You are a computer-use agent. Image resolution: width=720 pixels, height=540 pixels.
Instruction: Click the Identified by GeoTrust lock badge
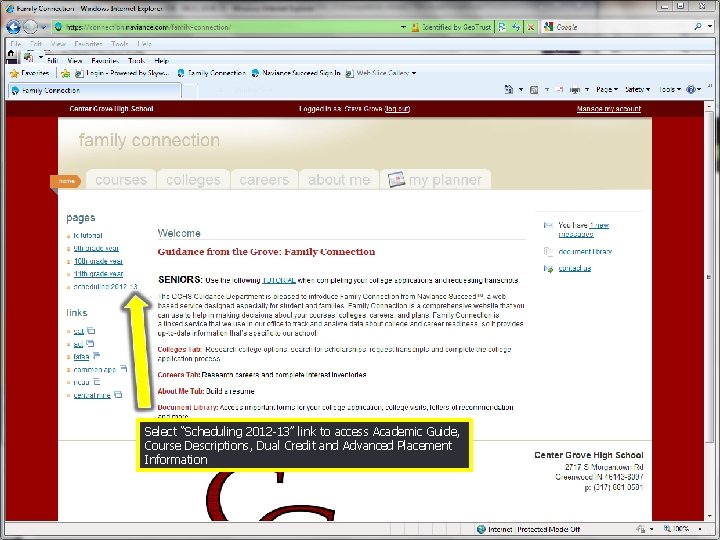(x=451, y=27)
